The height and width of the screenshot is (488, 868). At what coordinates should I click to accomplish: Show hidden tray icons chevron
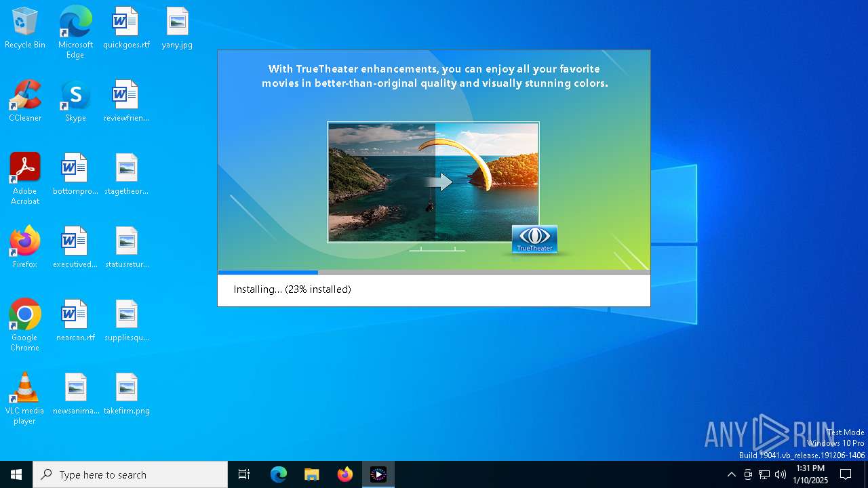coord(731,474)
